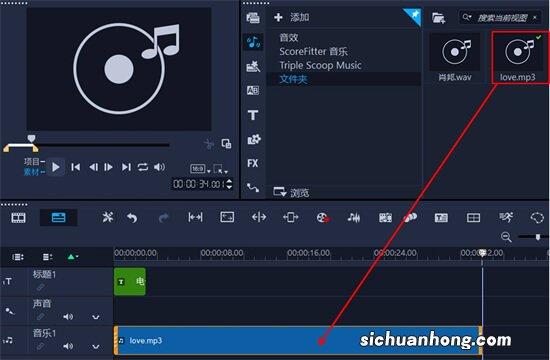Click the copy/enlarge preview icon
This screenshot has height=360, width=550.
pos(226,144)
